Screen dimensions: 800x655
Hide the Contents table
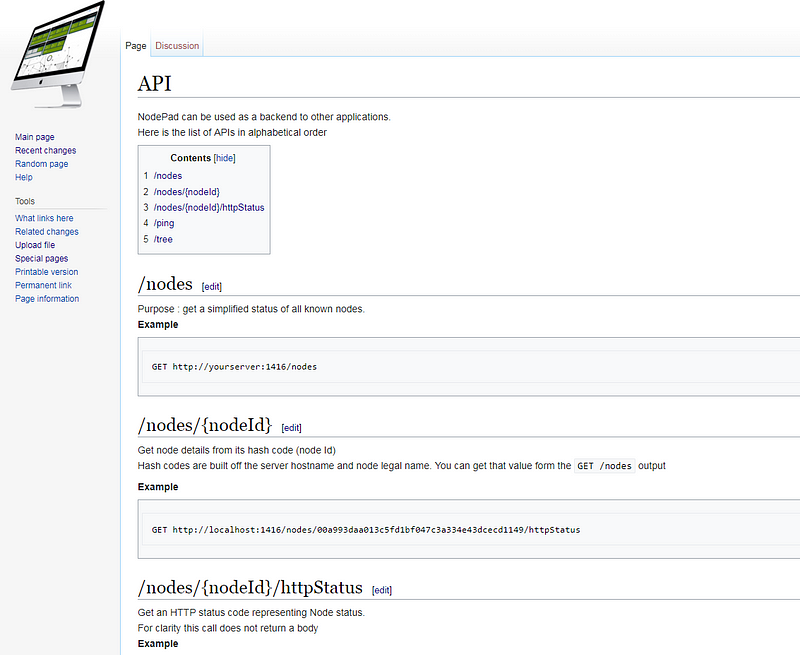[x=224, y=158]
